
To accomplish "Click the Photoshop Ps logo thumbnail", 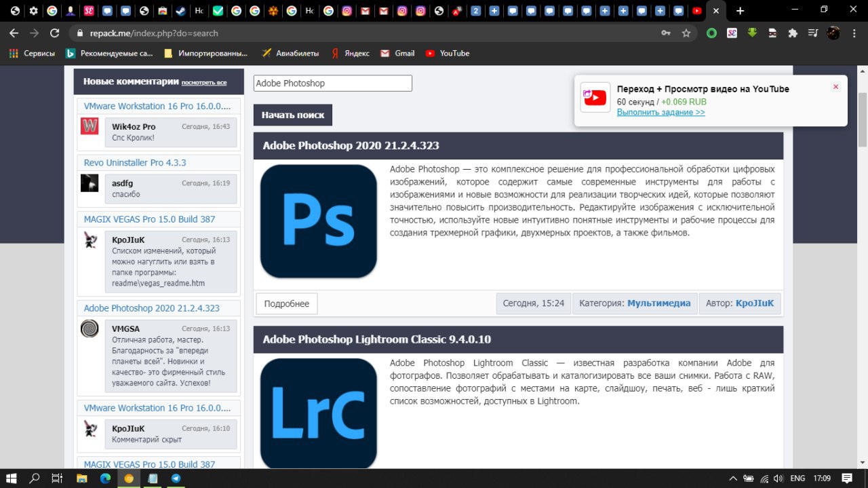I will (x=318, y=221).
